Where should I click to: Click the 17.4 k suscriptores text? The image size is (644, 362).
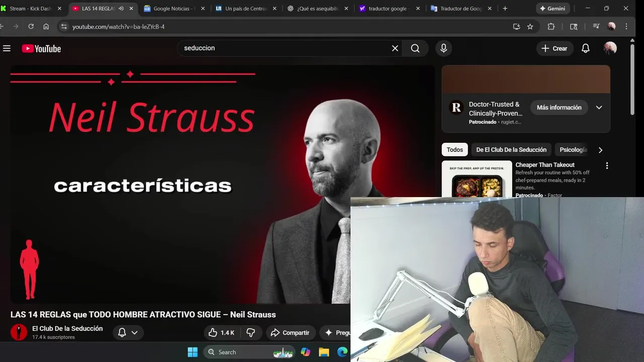tap(53, 337)
